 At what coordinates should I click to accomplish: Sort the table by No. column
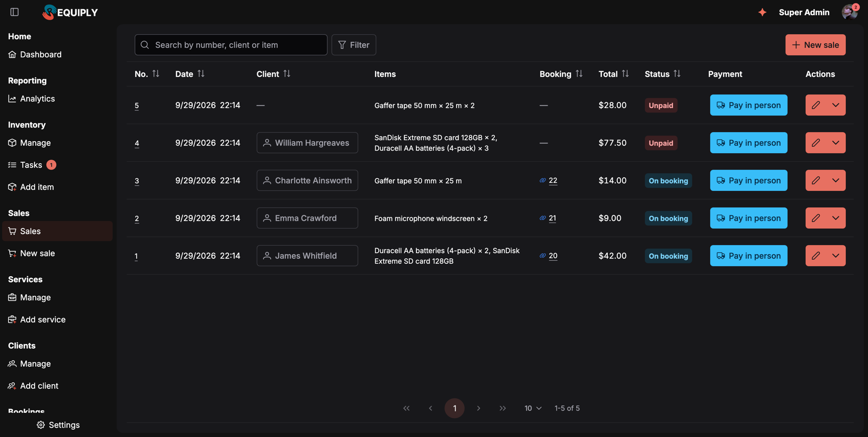[156, 74]
